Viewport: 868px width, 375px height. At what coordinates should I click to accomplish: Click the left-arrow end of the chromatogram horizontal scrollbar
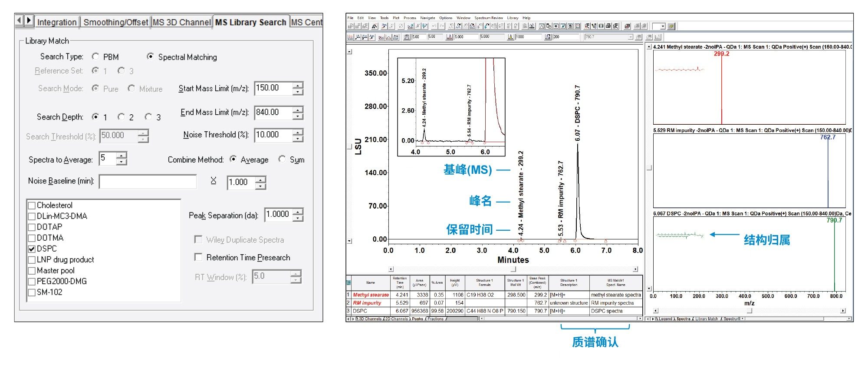[391, 269]
